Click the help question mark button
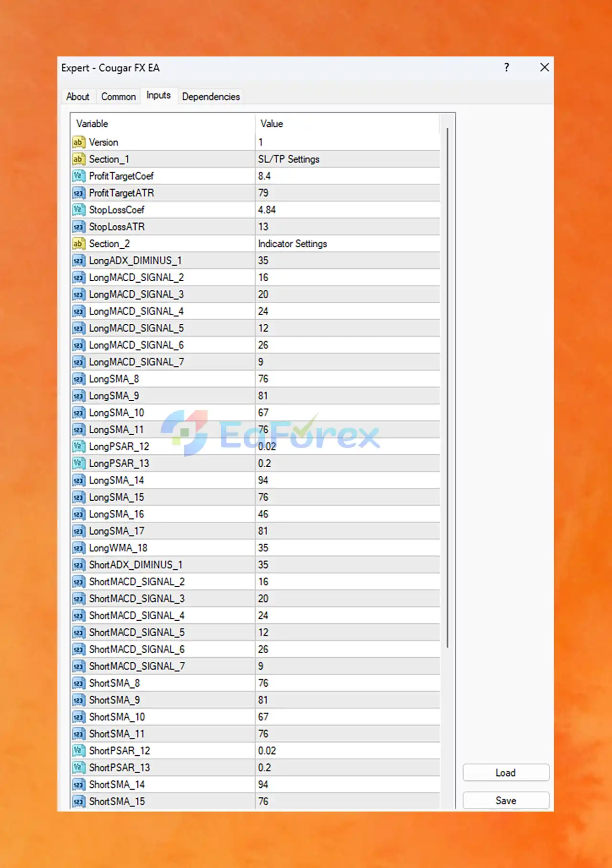 (507, 67)
